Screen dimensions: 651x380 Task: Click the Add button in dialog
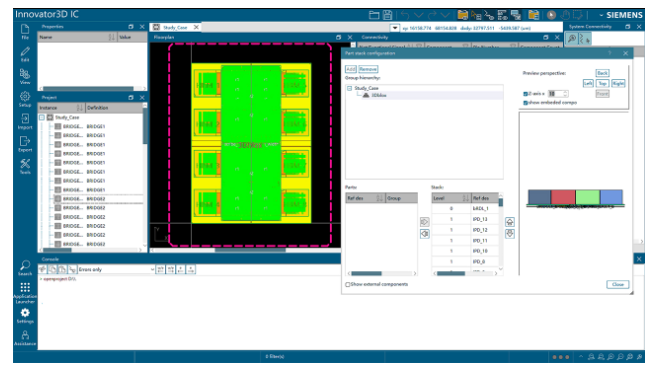pyautogui.click(x=351, y=69)
